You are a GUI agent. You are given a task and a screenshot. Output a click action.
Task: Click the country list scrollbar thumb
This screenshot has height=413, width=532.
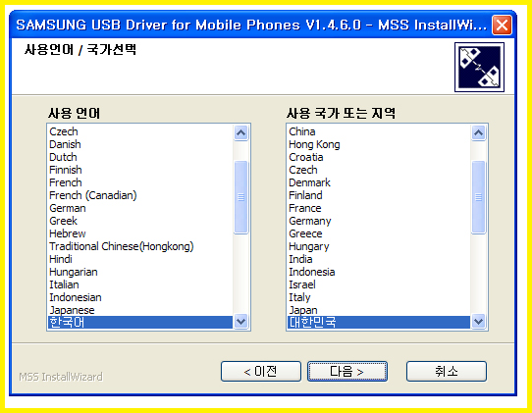click(478, 197)
